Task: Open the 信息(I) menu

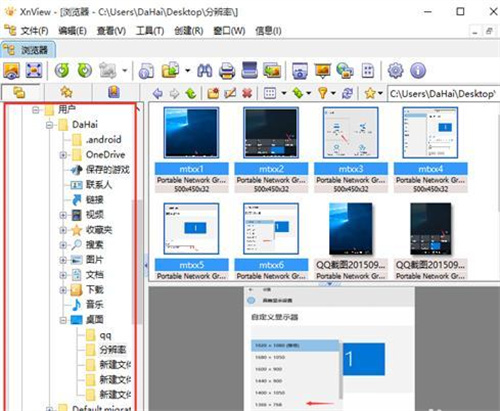Action: point(268,31)
